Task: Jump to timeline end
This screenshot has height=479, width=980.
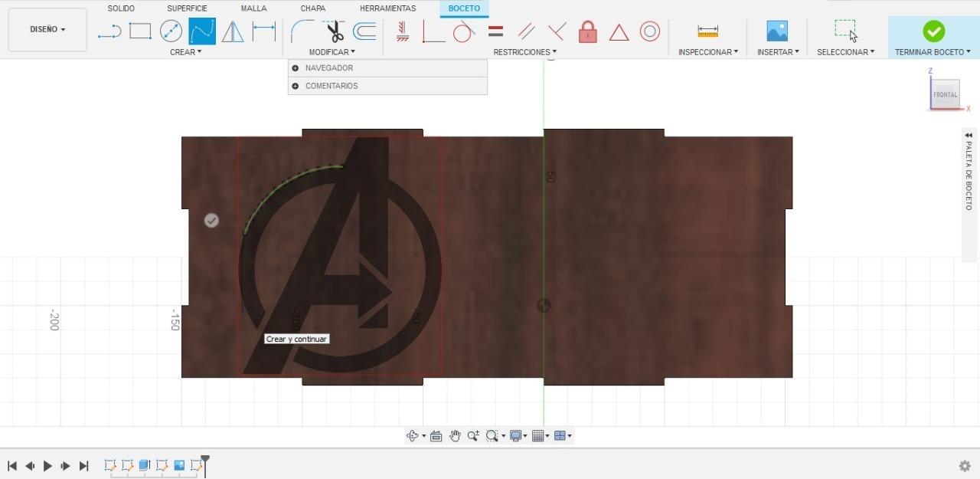Action: coord(84,466)
